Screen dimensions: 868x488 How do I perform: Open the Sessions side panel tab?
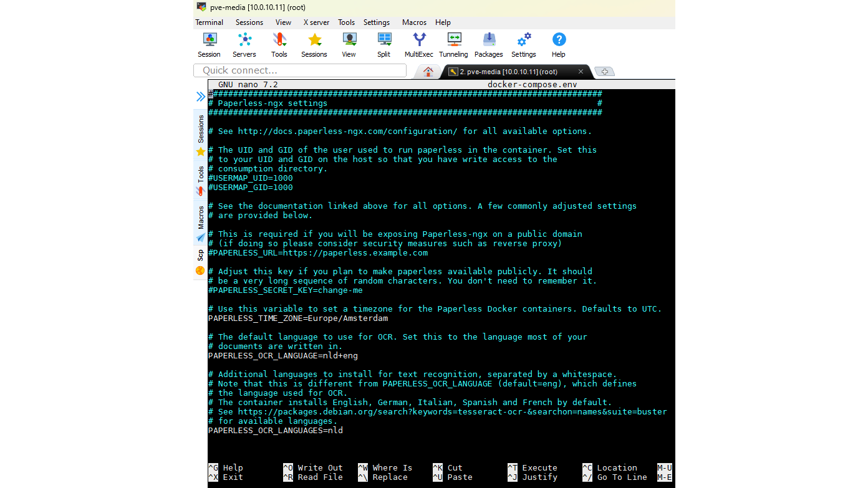(x=201, y=135)
